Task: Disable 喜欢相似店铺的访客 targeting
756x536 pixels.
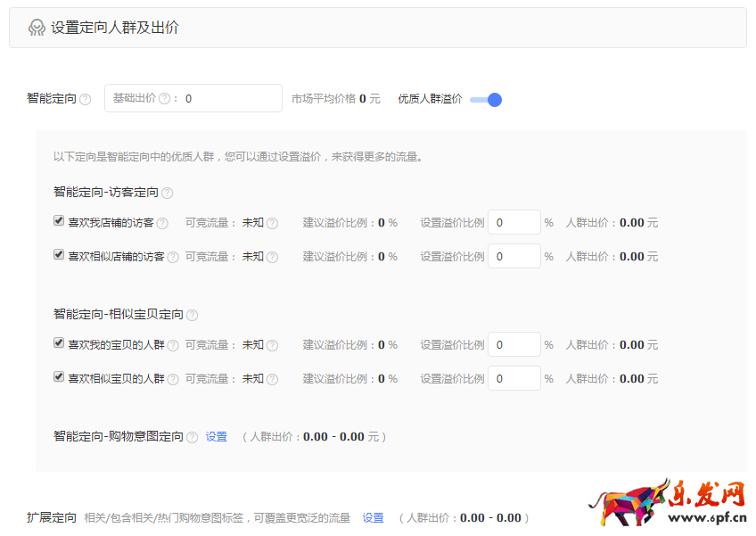Action: point(58,256)
